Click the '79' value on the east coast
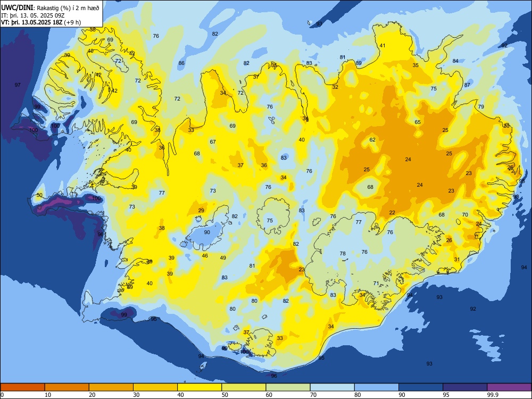 (x=481, y=106)
